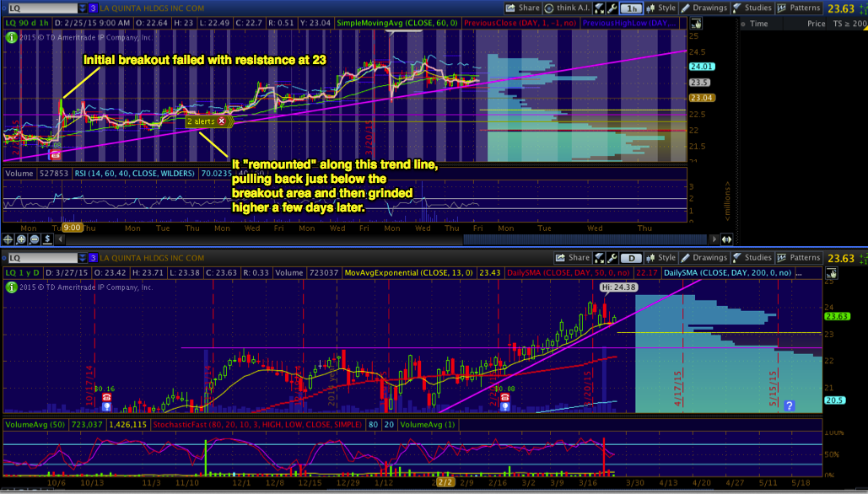
Task: Click the quick studies flask icon in upper chart
Action: click(600, 8)
